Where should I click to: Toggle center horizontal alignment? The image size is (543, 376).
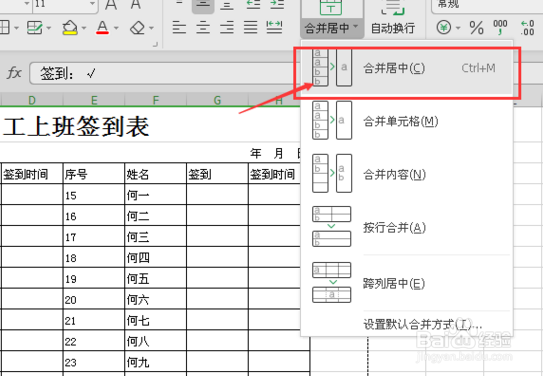pos(203,27)
